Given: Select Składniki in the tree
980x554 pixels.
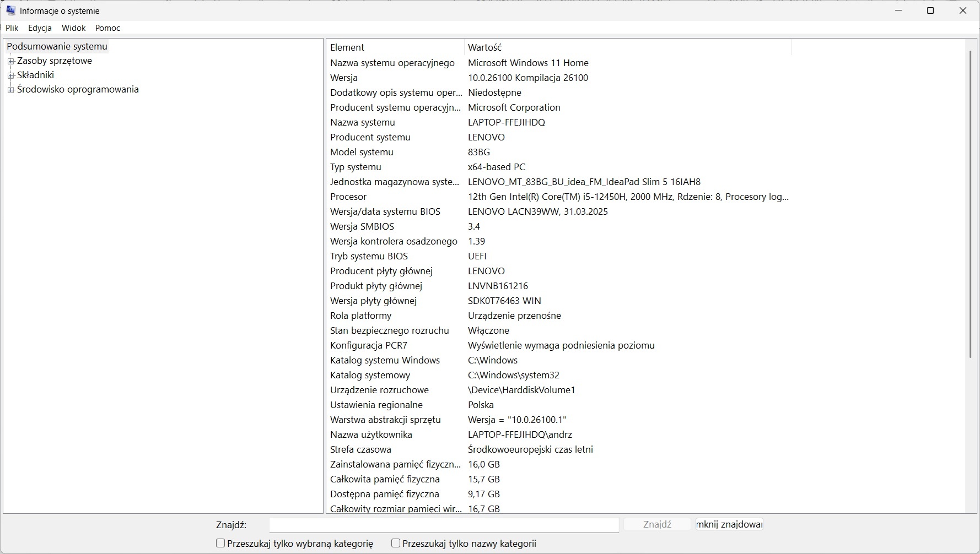Looking at the screenshot, I should click(35, 75).
